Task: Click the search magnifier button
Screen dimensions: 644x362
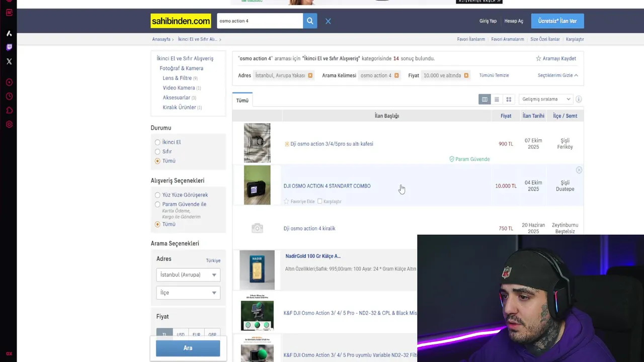Action: tap(310, 21)
